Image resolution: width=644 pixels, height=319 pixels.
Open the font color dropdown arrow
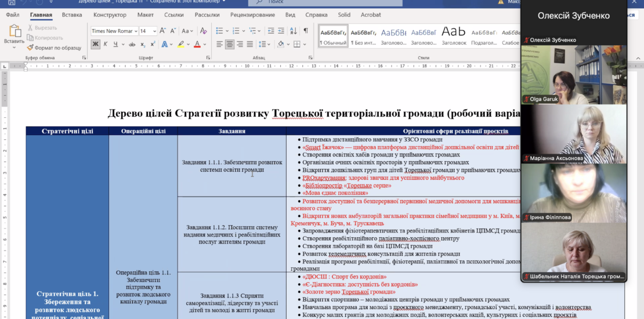point(205,44)
